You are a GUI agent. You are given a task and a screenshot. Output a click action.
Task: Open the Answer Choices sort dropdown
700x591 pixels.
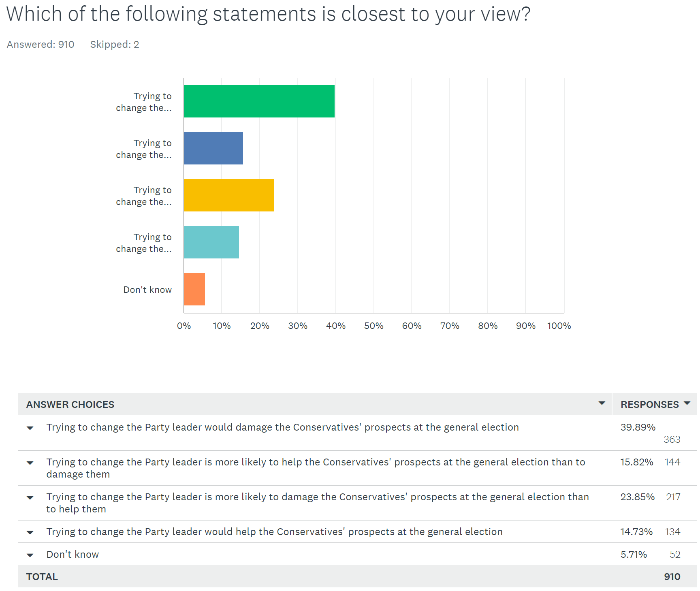coord(602,403)
